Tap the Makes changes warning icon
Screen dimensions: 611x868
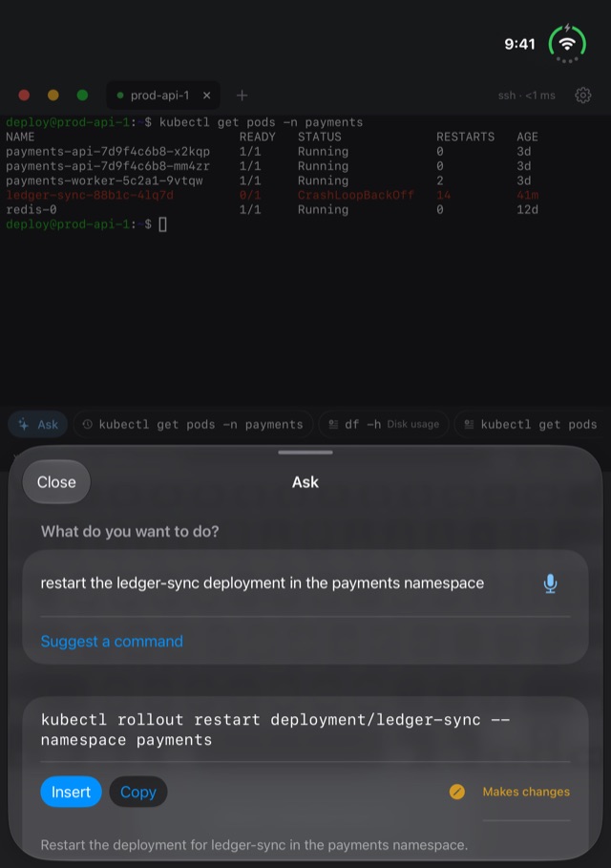pos(457,792)
